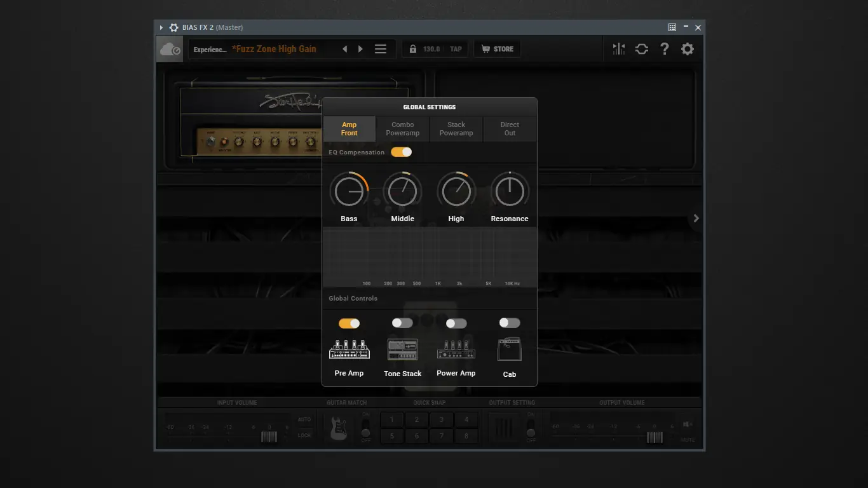
Task: Flip the Output Setting on/off switch
Action: (x=531, y=427)
